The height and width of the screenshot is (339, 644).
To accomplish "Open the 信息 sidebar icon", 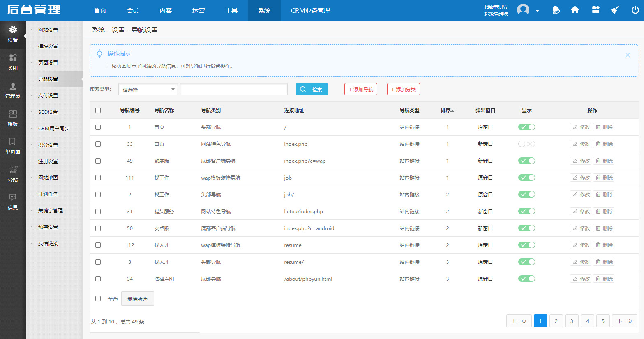I will (13, 197).
